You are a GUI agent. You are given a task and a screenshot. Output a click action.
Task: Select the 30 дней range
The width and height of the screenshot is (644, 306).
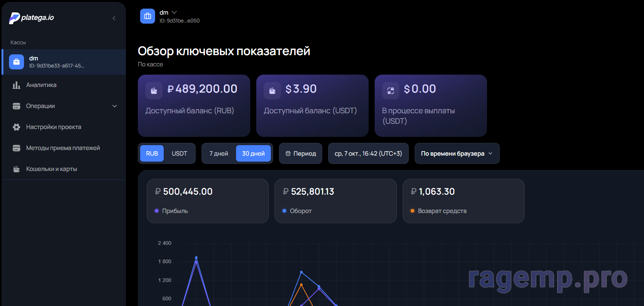253,153
